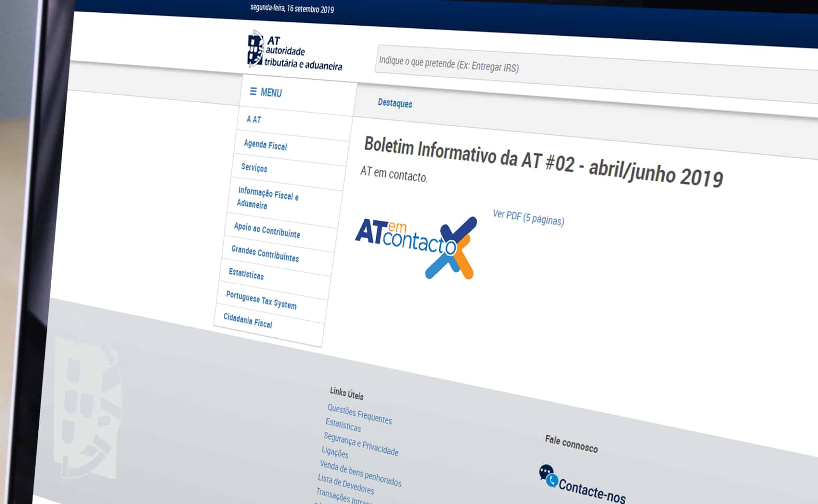Open Questões Frequentes footer link
Image resolution: width=818 pixels, height=504 pixels.
(359, 414)
